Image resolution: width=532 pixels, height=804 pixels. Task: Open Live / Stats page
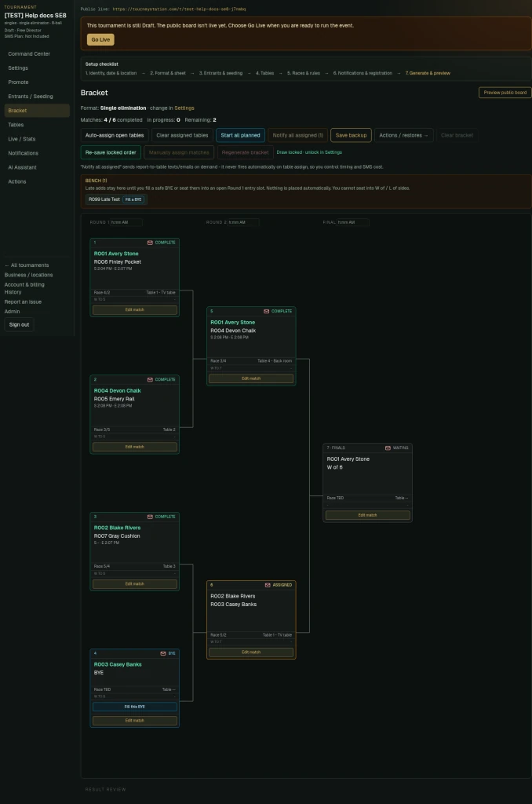37,139
